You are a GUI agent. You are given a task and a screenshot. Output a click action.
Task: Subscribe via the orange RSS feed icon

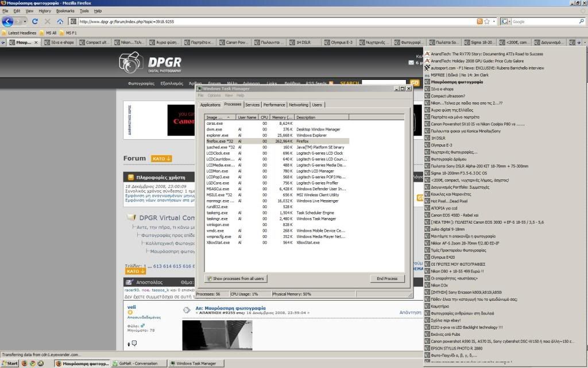click(479, 21)
